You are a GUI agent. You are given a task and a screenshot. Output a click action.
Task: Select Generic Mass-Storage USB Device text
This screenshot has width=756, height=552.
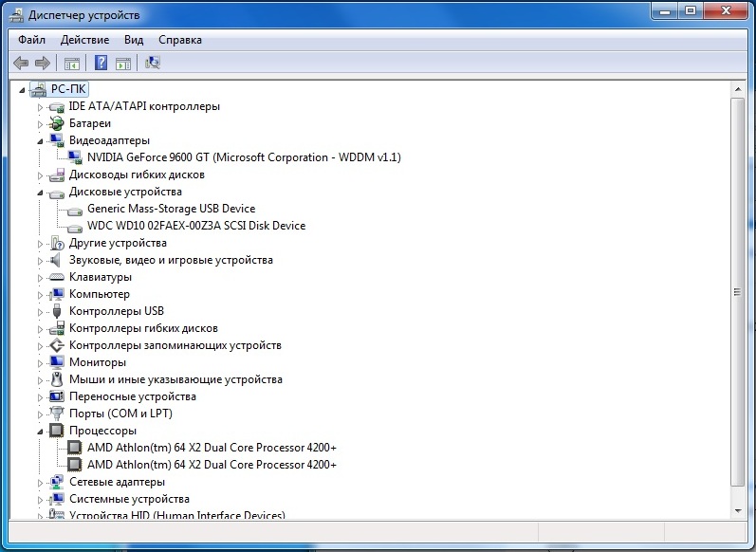point(171,209)
